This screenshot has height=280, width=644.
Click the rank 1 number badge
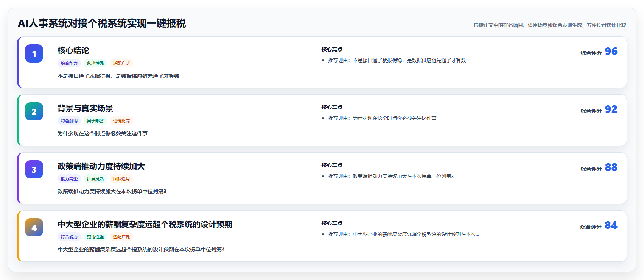(34, 53)
